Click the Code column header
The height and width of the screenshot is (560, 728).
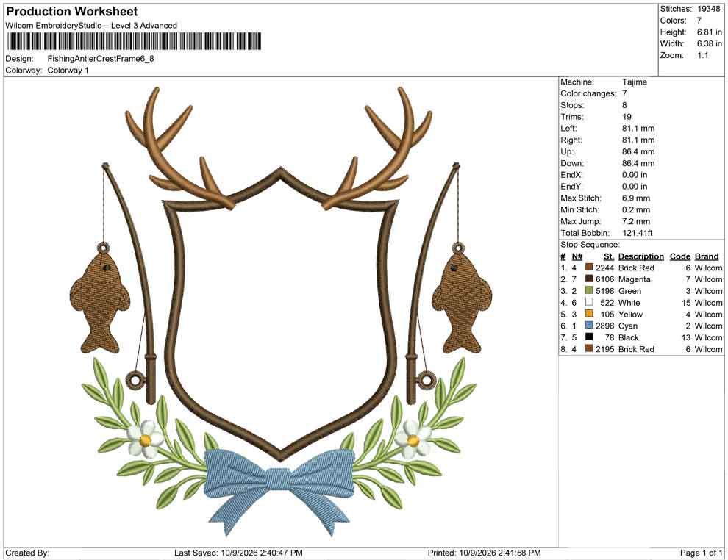point(679,256)
